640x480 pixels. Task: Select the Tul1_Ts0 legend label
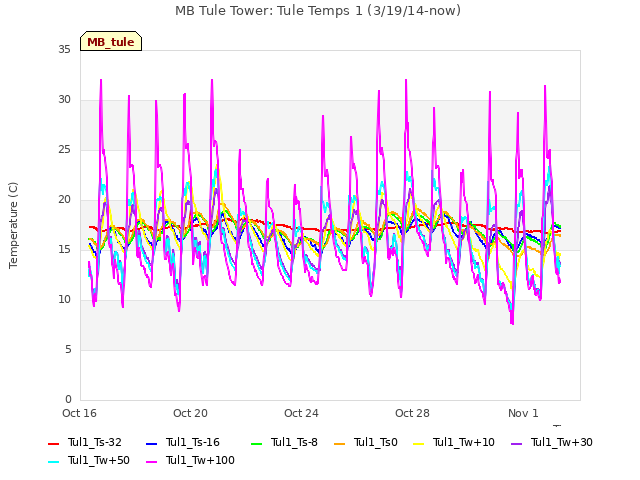coord(376,442)
